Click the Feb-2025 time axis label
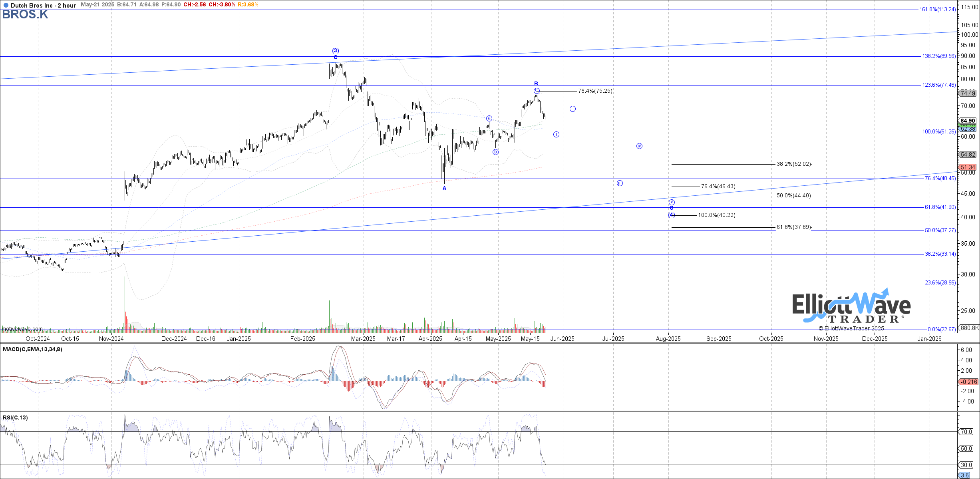The width and height of the screenshot is (980, 479). click(x=302, y=338)
